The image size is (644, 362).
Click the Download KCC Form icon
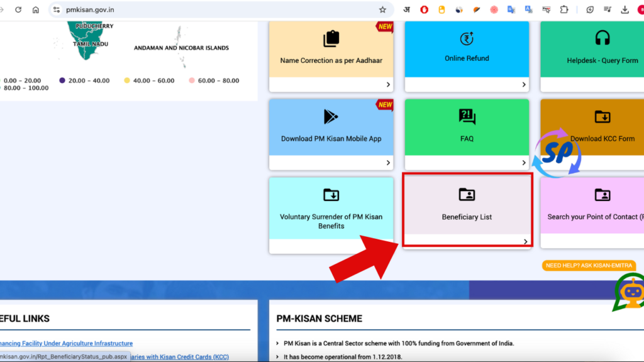coord(602,117)
